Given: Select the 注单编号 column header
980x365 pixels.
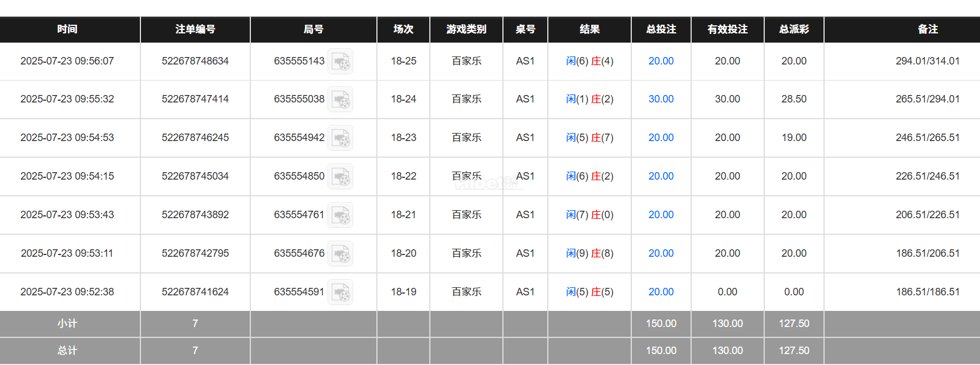Looking at the screenshot, I should (195, 29).
